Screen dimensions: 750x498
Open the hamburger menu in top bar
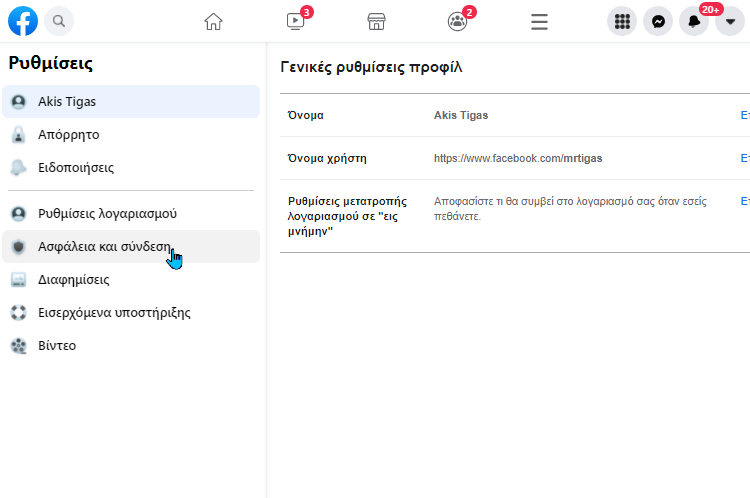[539, 22]
